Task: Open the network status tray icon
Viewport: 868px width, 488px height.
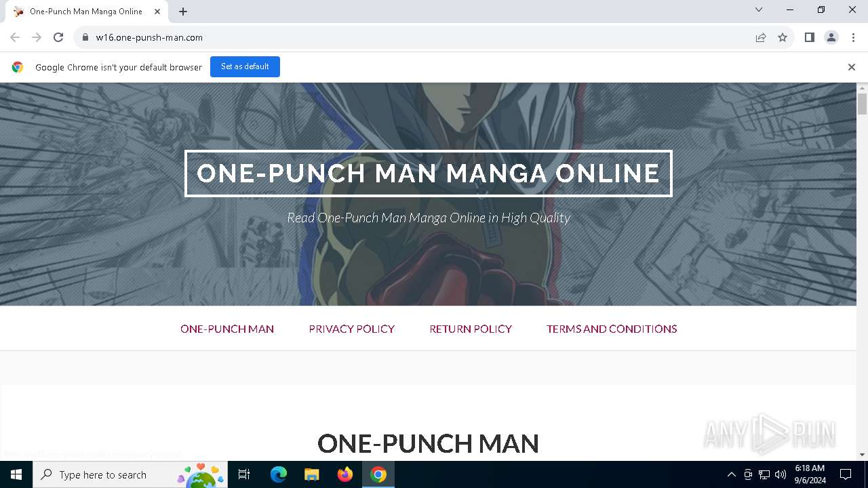Action: coord(764,474)
